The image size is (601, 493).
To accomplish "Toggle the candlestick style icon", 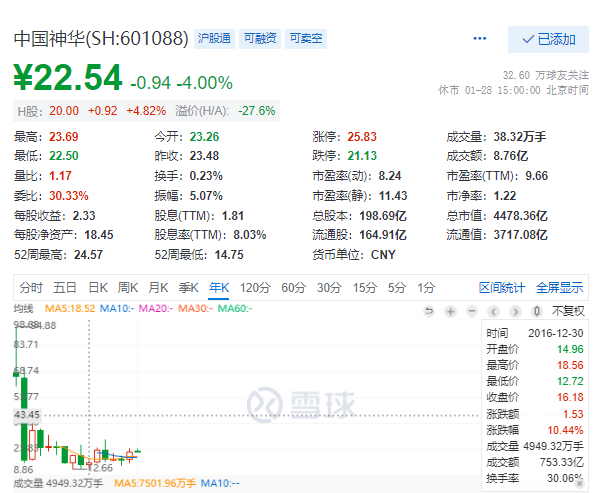I will pyautogui.click(x=537, y=311).
